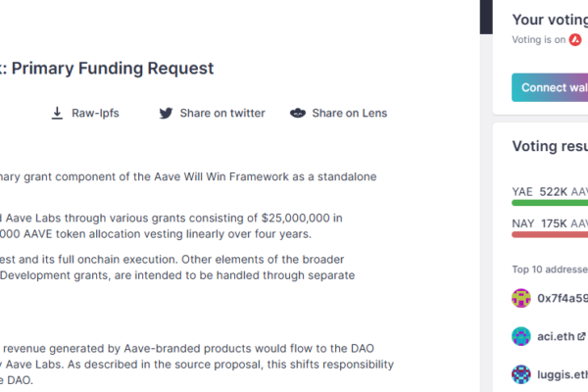Open the Raw-Ipfs link
Viewport: 588px width, 392px height.
[96, 114]
